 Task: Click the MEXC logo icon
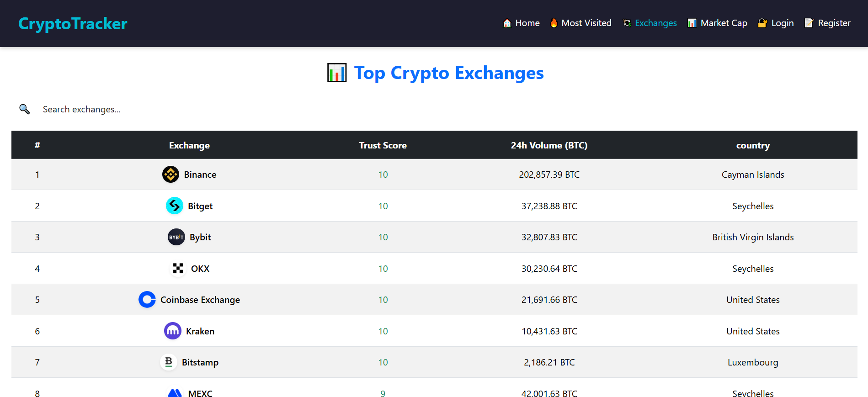pyautogui.click(x=175, y=393)
